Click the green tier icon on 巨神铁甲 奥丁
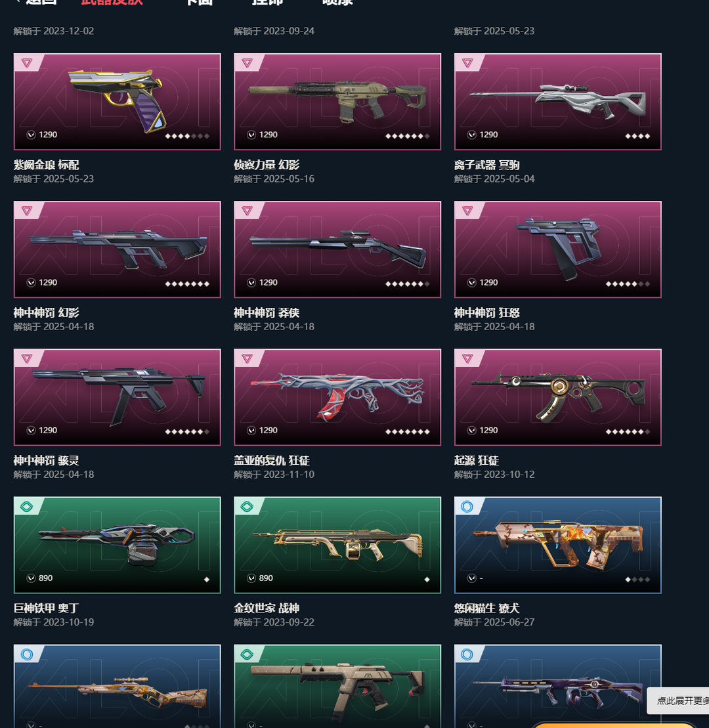The image size is (709, 728). pos(27,507)
